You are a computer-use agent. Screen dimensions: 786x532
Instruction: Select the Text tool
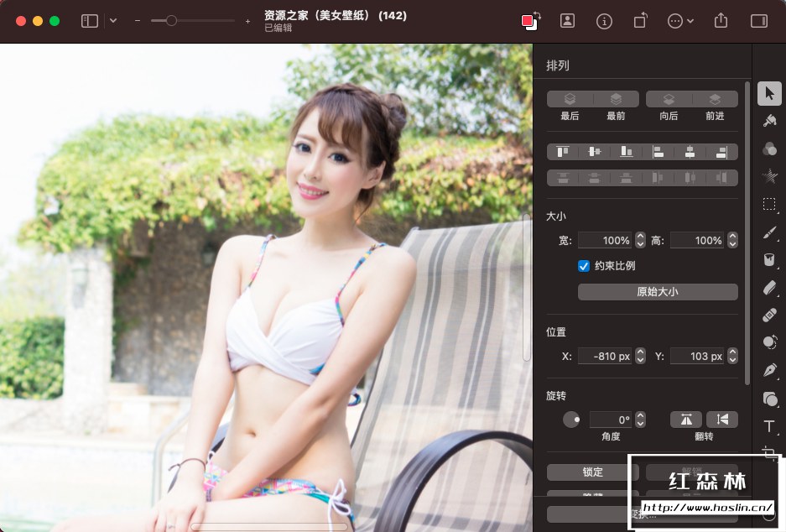tap(769, 426)
